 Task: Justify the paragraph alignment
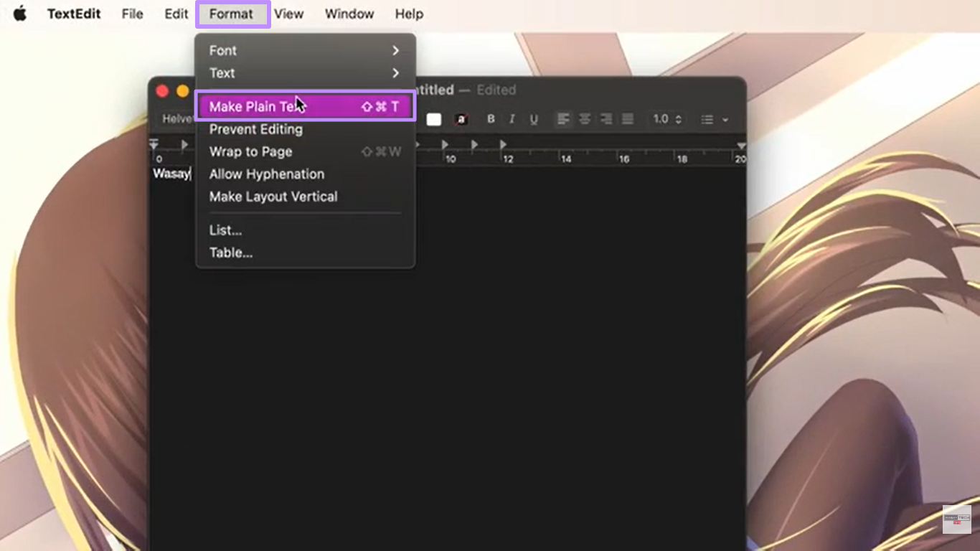[x=628, y=119]
